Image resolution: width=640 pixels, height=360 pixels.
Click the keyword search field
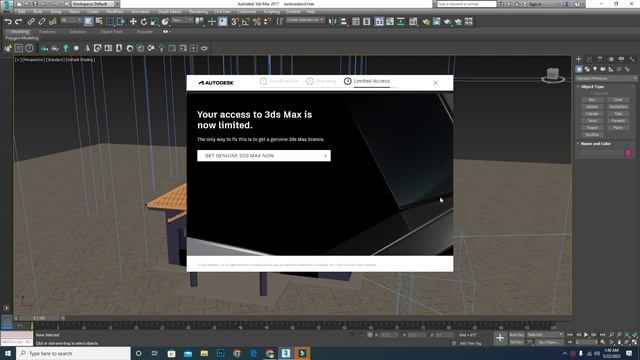coord(467,4)
